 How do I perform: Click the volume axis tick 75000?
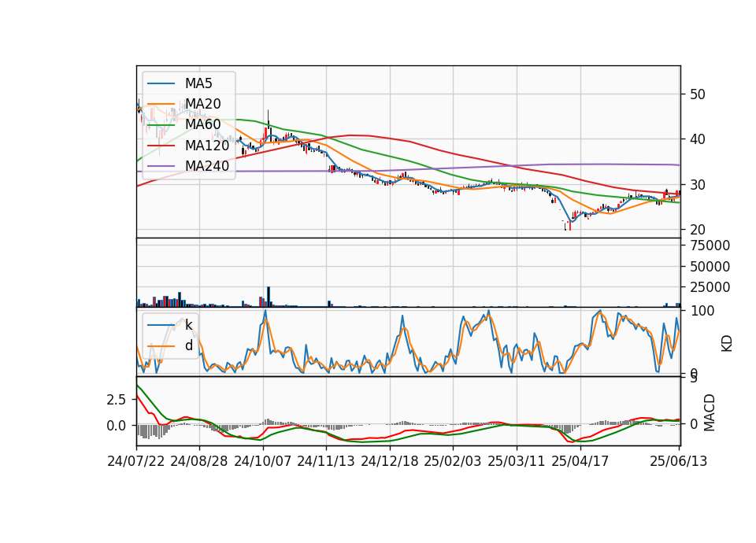coord(710,246)
